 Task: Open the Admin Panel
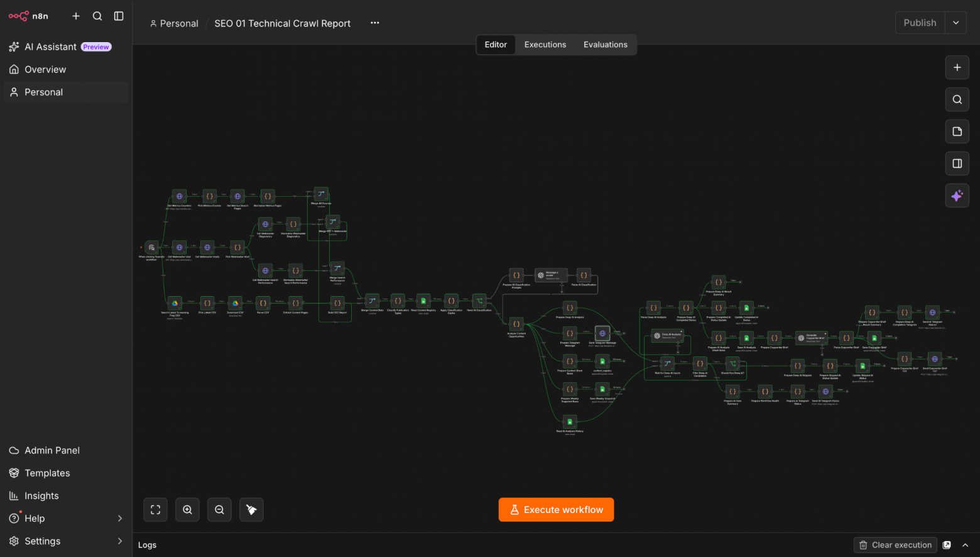[66, 450]
